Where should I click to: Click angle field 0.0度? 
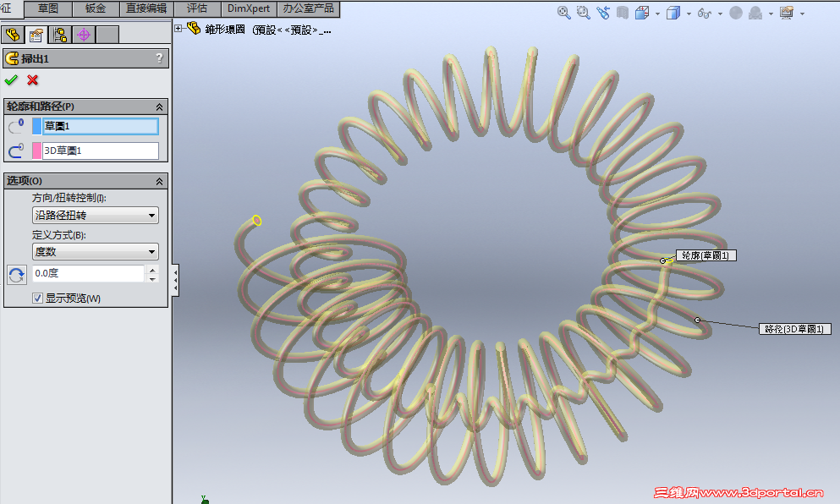(88, 274)
